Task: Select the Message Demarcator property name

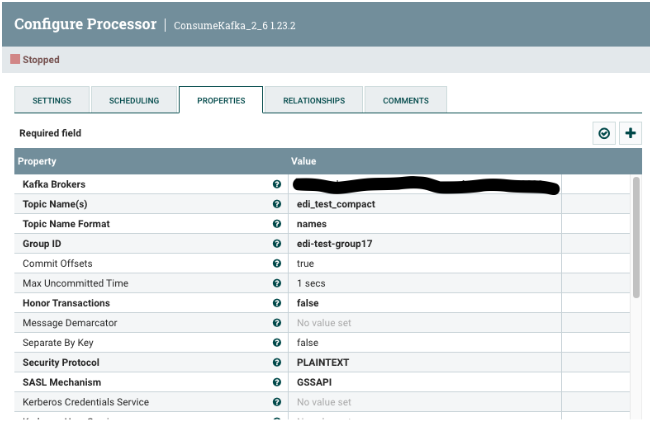Action: (70, 323)
